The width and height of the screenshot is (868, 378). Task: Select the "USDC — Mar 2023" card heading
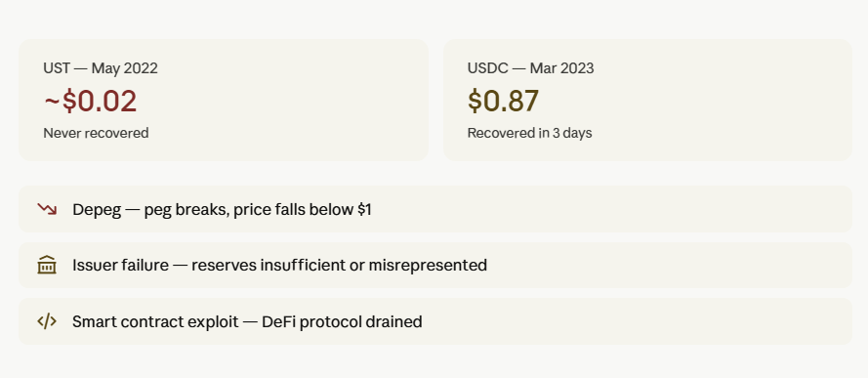click(x=530, y=68)
